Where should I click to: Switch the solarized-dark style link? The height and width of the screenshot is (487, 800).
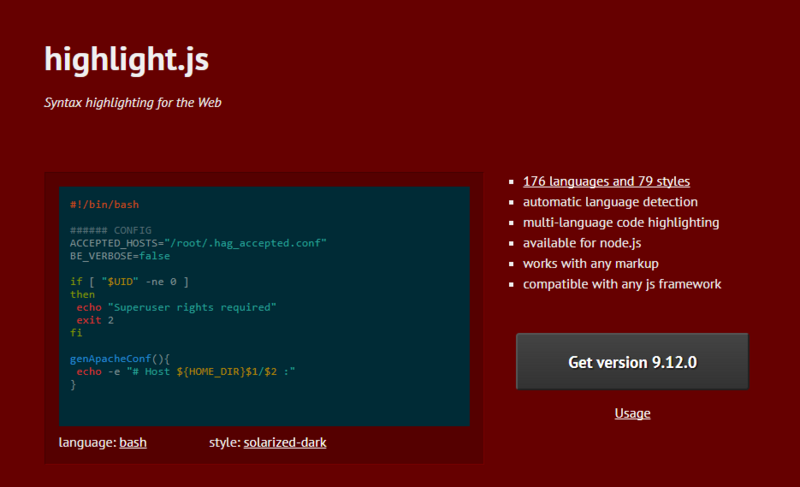click(285, 443)
